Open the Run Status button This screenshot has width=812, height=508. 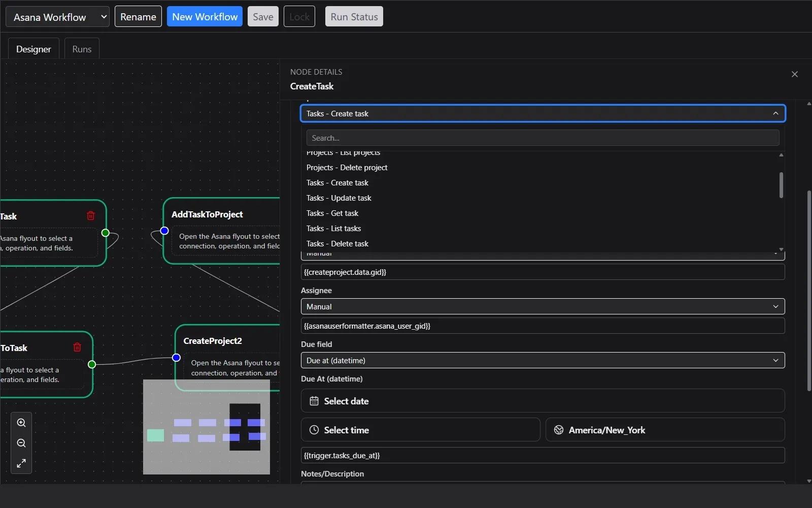pos(354,17)
